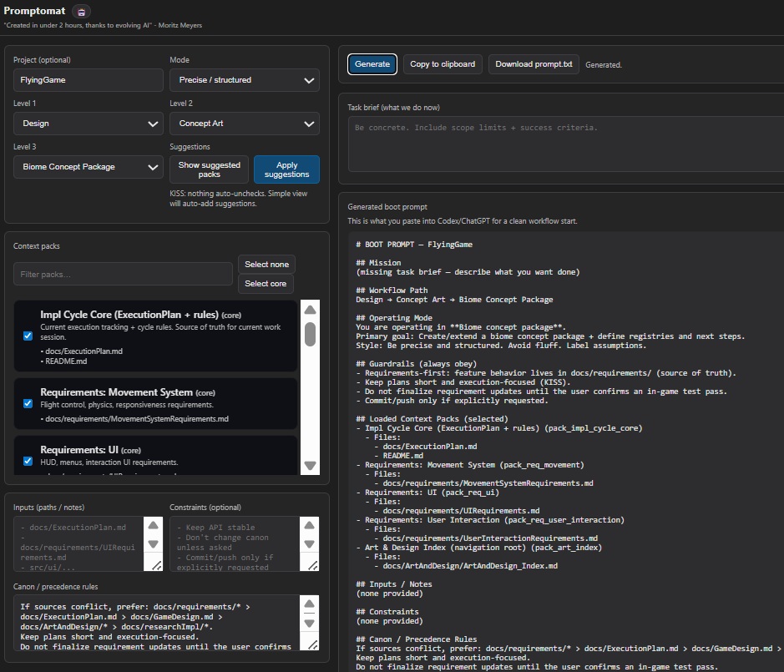
Task: Click Inputs textarea scroll up arrow
Action: tap(153, 525)
